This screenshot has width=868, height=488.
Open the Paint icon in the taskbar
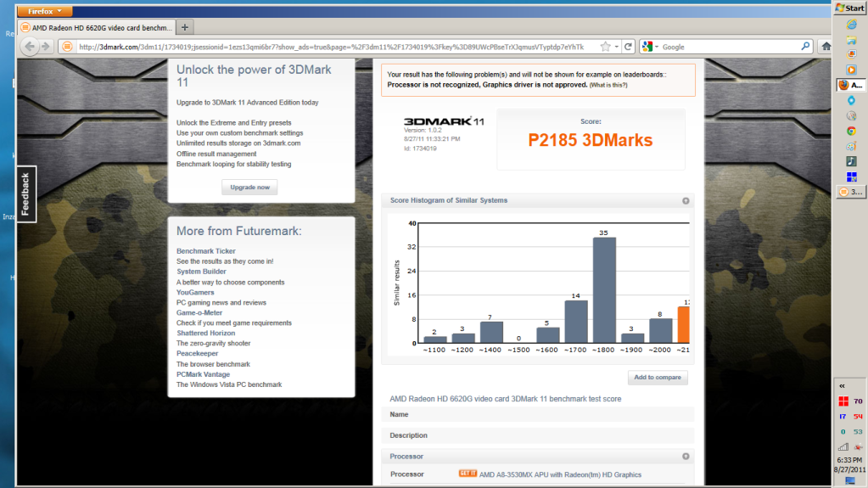click(x=851, y=147)
